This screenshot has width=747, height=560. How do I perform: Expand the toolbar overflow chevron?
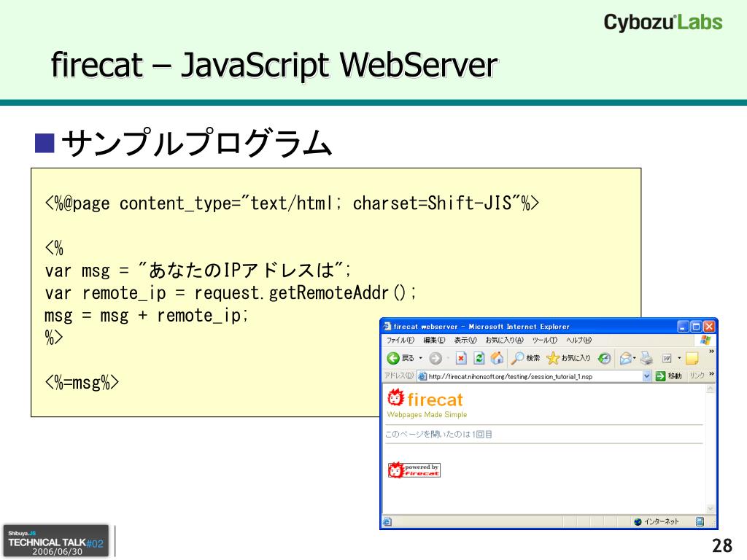[711, 351]
